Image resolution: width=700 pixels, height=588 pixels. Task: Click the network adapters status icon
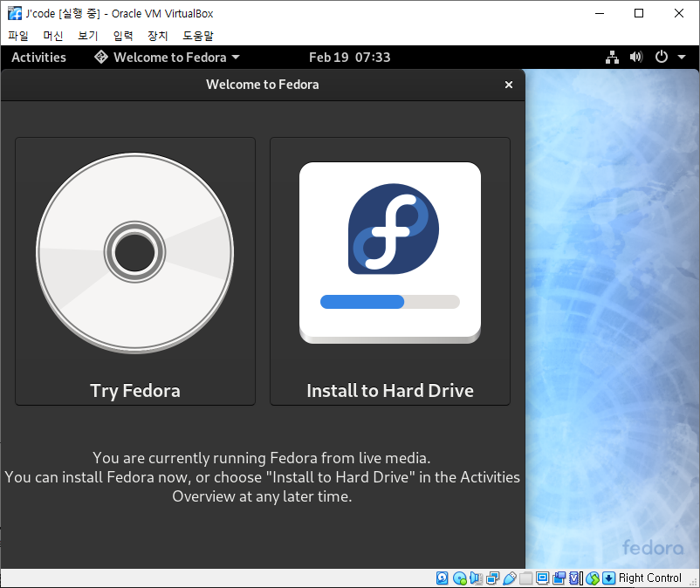[x=492, y=578]
